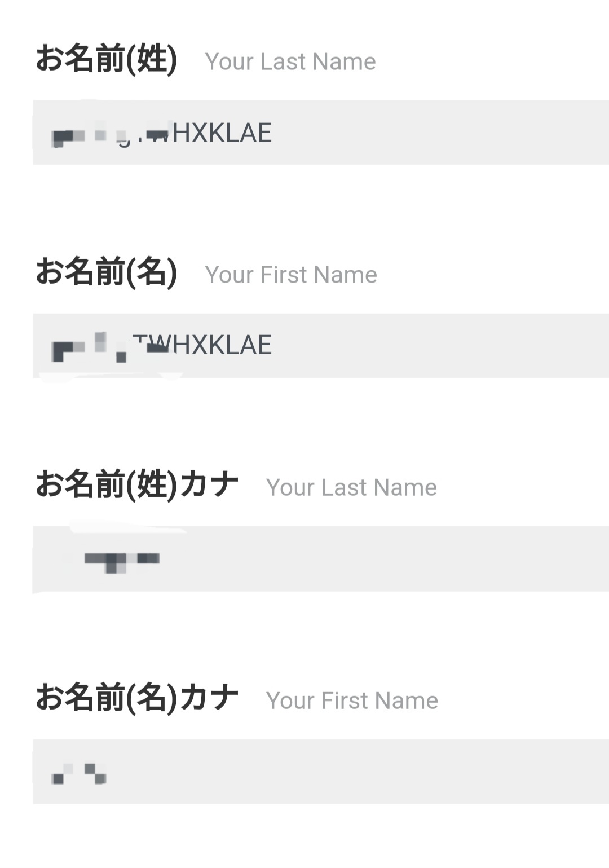Focus the お名前(名)カナ input field
Viewport: 609px width, 868px height.
[x=321, y=772]
